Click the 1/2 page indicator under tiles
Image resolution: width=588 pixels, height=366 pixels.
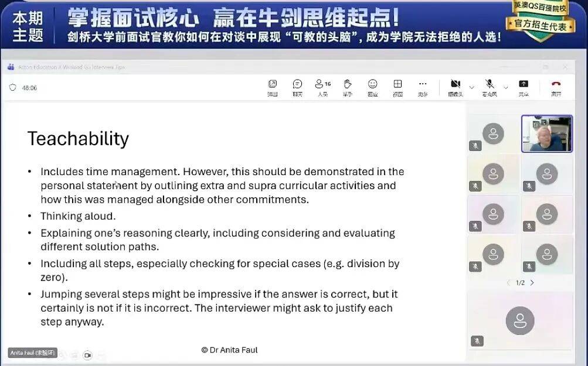pos(520,283)
